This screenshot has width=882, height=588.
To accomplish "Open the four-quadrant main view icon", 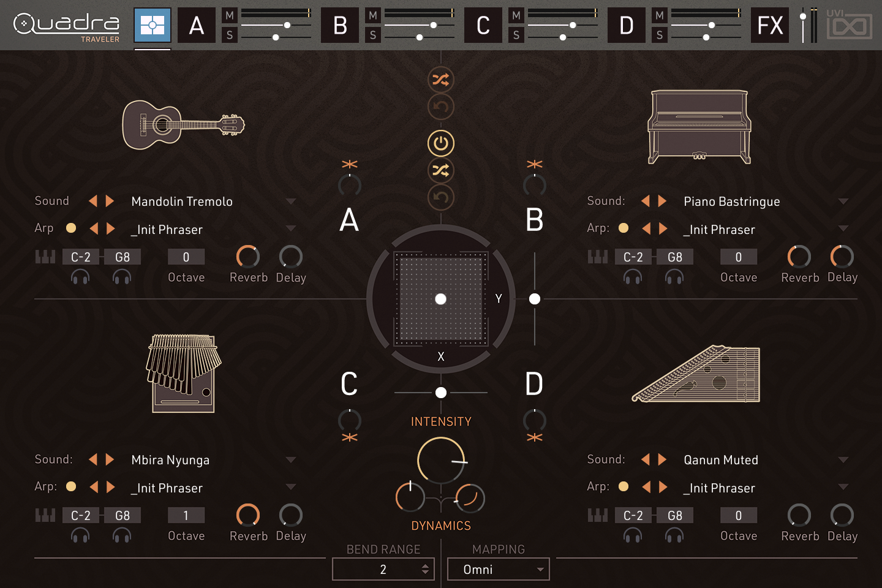I will (153, 25).
